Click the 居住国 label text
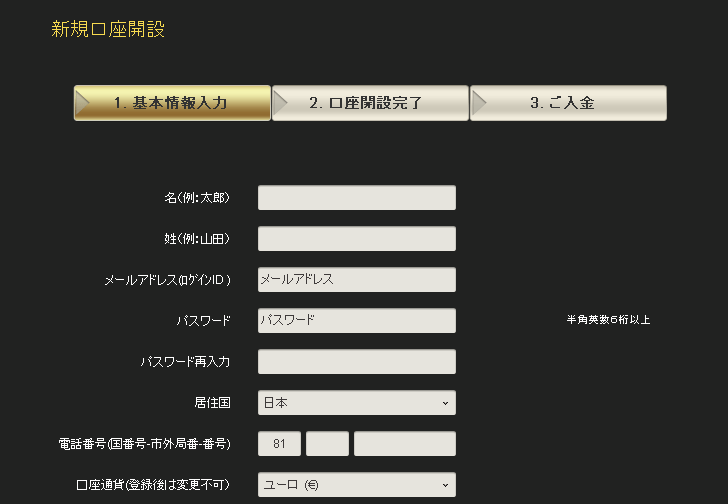 click(212, 402)
